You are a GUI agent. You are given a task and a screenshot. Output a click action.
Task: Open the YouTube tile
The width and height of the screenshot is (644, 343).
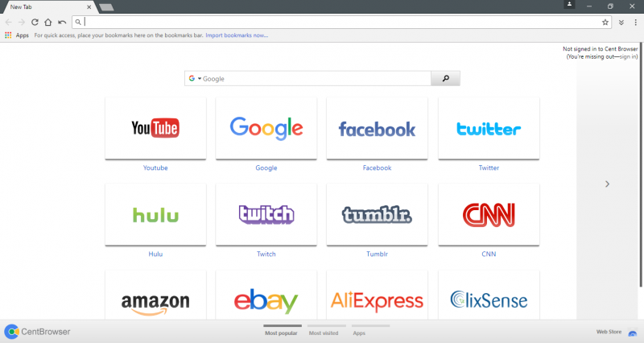155,128
